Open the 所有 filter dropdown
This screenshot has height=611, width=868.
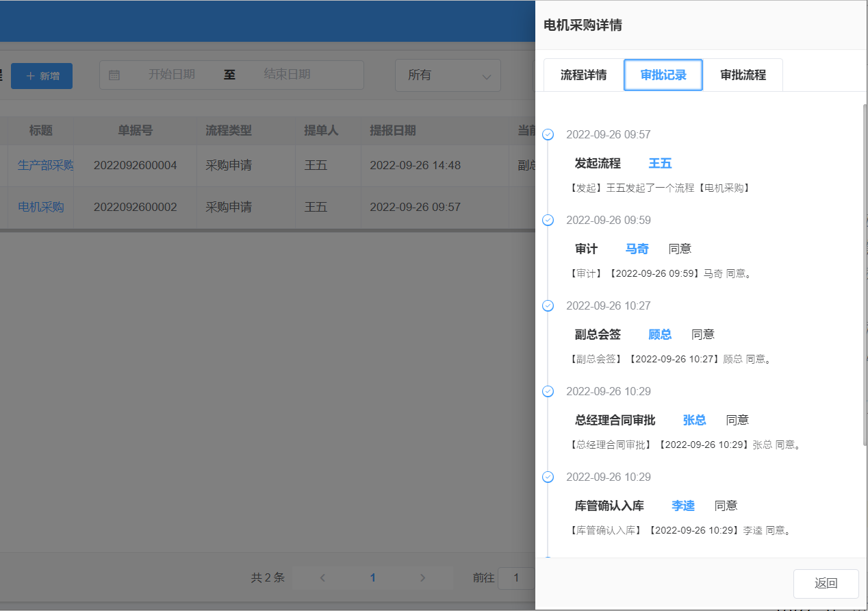click(x=448, y=75)
